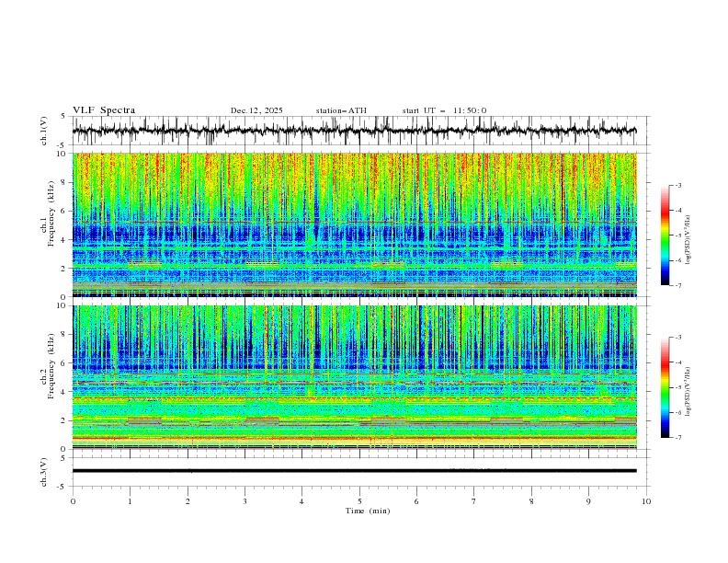Click the ch.2 spectrogram colorbar gradient
The image size is (728, 563).
(x=665, y=387)
